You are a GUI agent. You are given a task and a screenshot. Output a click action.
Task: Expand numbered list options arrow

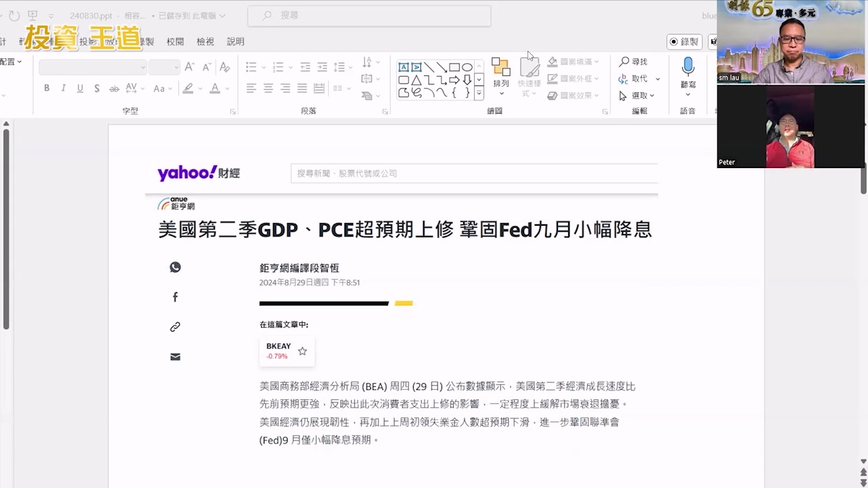(290, 67)
